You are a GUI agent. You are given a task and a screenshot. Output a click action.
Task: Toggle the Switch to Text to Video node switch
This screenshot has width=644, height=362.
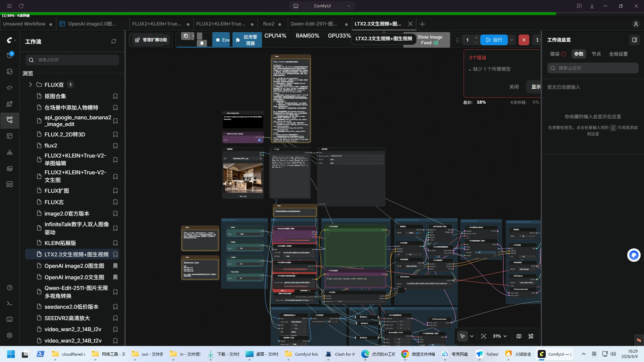[260, 140]
